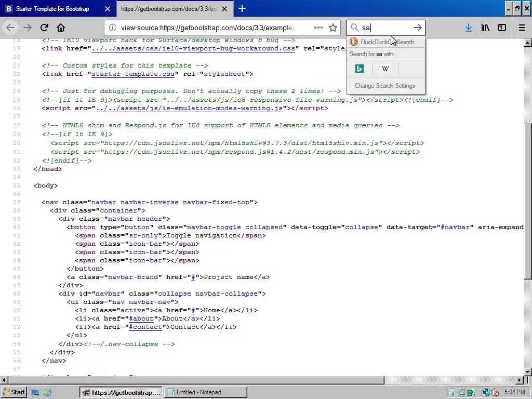
Task: Open site information icon in address bar
Action: pyautogui.click(x=113, y=28)
